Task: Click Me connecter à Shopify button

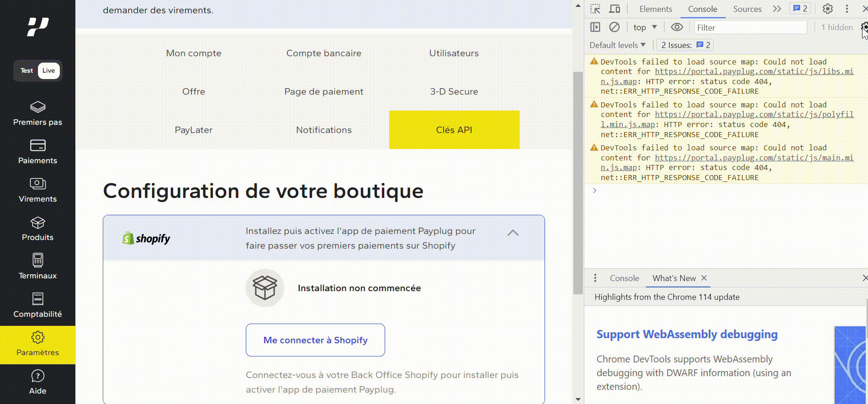Action: tap(315, 340)
